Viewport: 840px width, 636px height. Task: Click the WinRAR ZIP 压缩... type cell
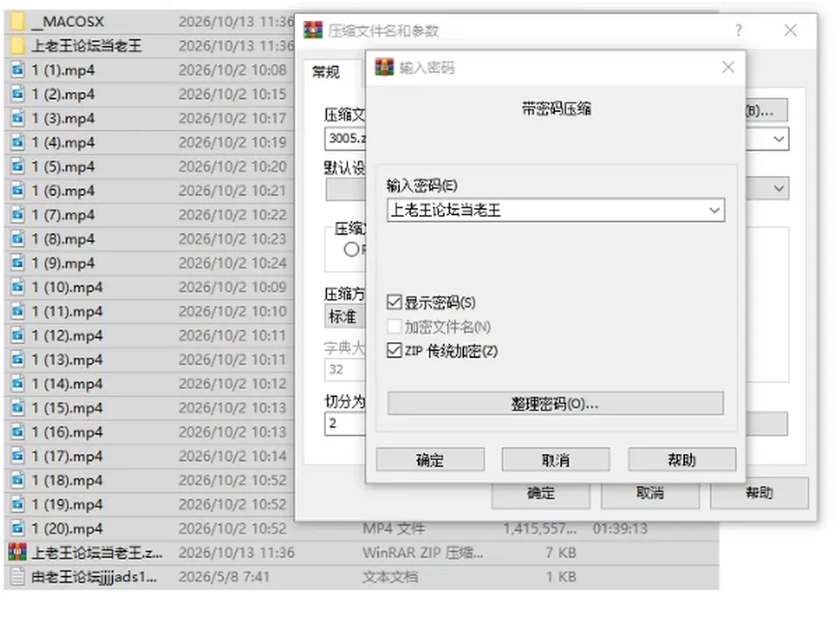pyautogui.click(x=423, y=552)
